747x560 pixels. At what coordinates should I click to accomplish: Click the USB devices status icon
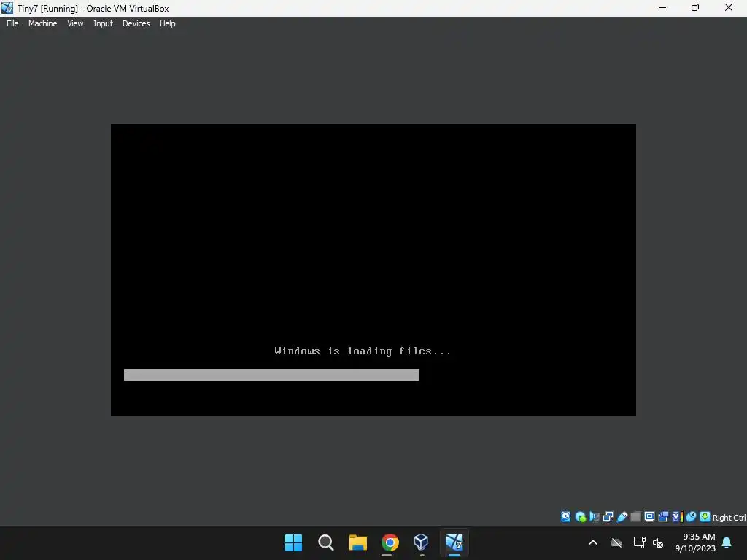tap(622, 517)
